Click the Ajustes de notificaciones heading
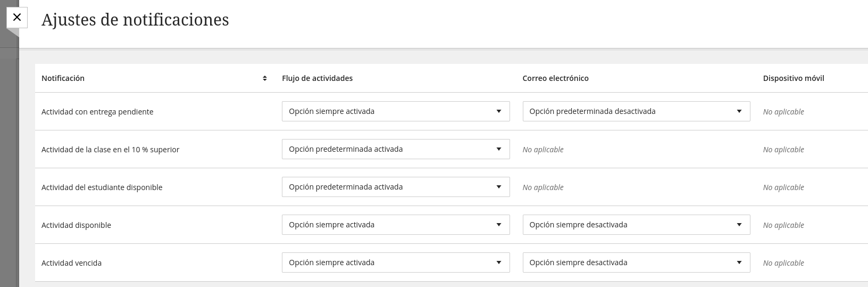Image resolution: width=868 pixels, height=287 pixels. (135, 20)
